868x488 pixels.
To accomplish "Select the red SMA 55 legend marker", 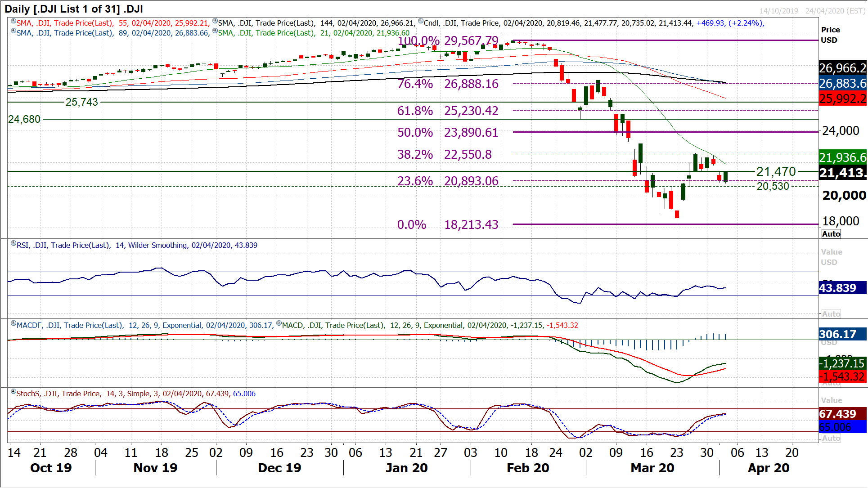I will pyautogui.click(x=13, y=21).
